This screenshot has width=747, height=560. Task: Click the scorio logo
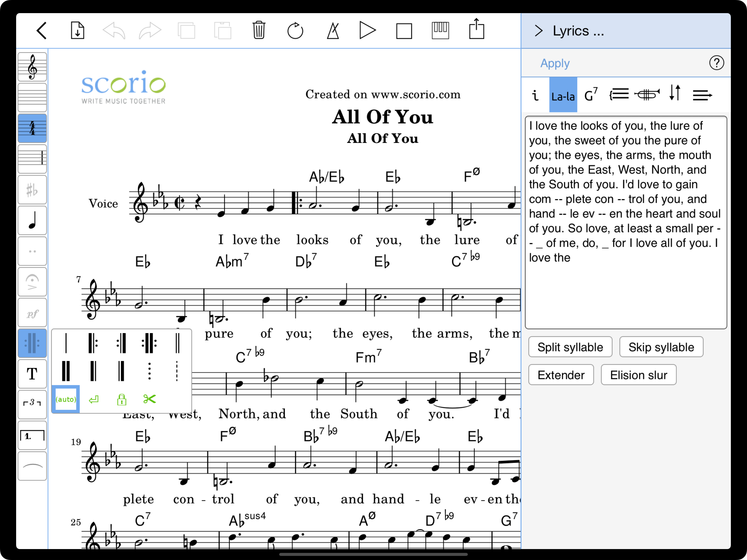(x=123, y=87)
